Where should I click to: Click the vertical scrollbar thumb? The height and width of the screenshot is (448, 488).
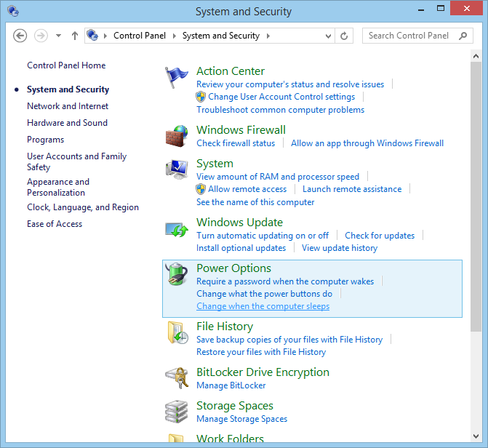476,197
